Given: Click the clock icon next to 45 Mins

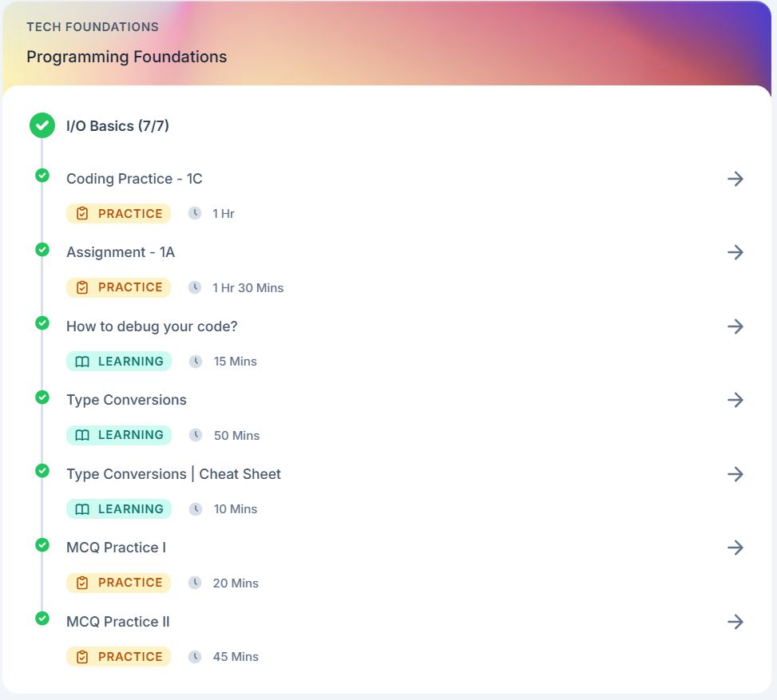Looking at the screenshot, I should pyautogui.click(x=195, y=657).
